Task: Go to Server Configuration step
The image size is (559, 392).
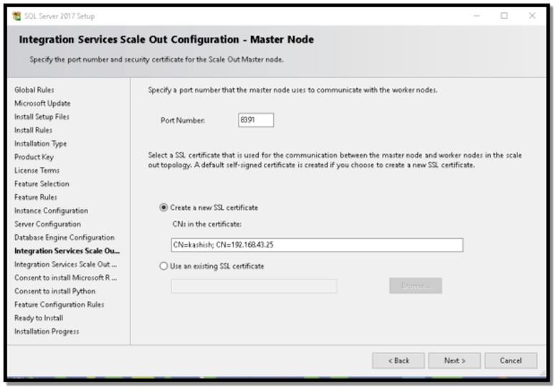Action: click(x=48, y=224)
